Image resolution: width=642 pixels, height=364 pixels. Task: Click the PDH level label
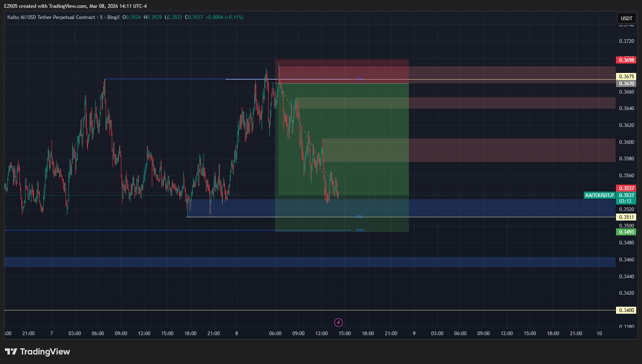(360, 79)
